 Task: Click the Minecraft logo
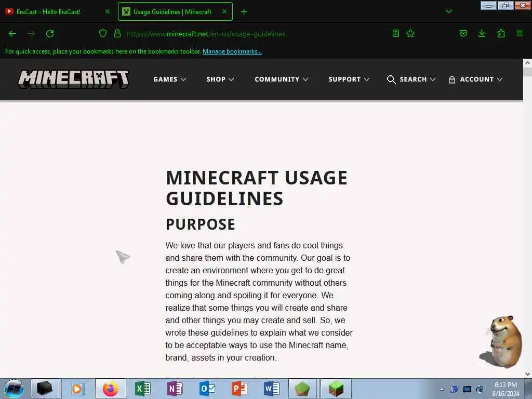tap(73, 79)
